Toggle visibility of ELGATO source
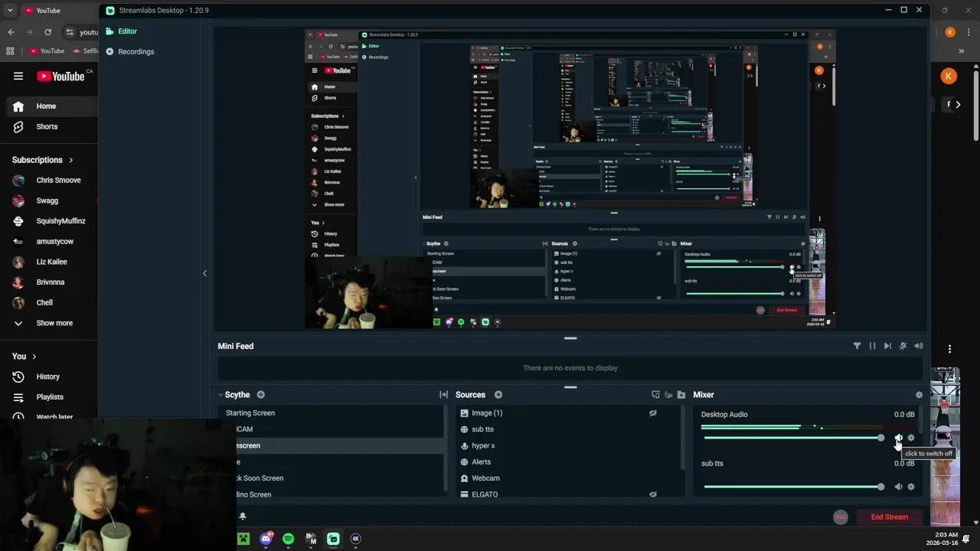980x551 pixels. (x=652, y=494)
